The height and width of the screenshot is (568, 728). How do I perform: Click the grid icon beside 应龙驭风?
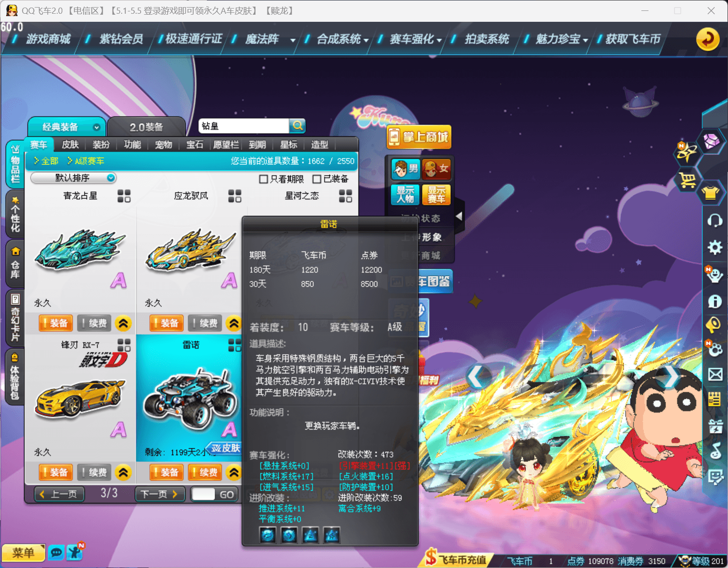click(235, 196)
